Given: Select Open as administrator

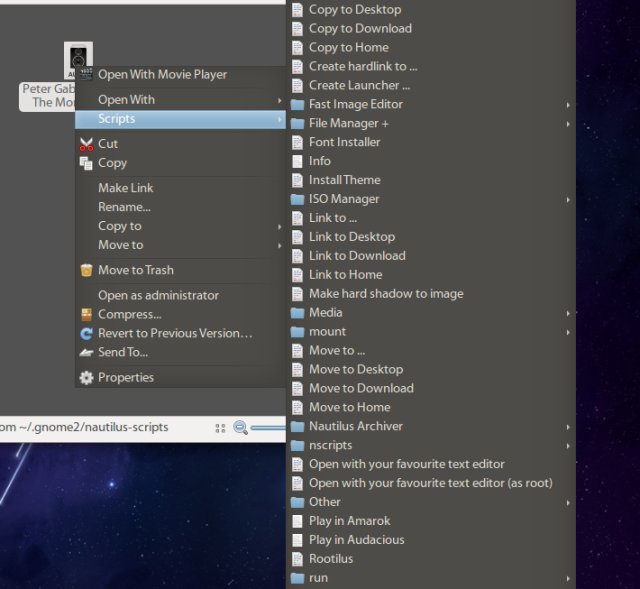Looking at the screenshot, I should tap(158, 295).
